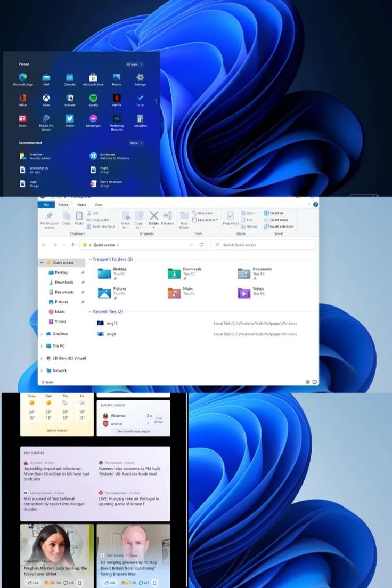
Task: Click New folder in the ribbon
Action: pyautogui.click(x=184, y=220)
